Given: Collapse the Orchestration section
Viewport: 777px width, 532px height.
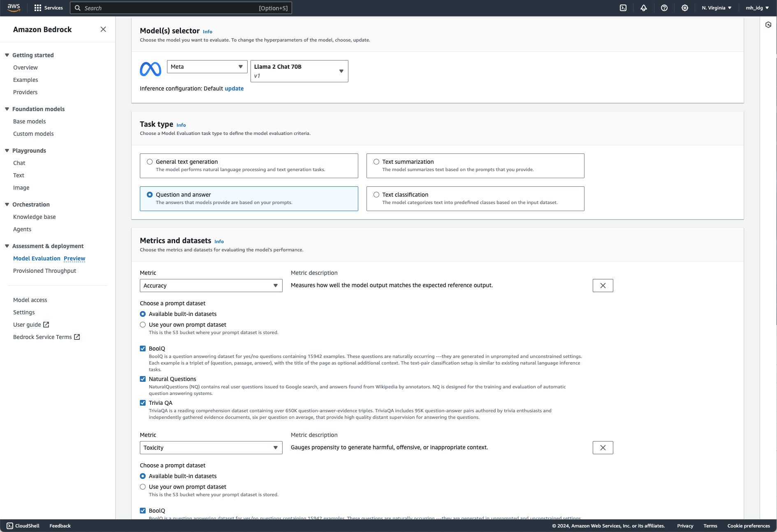Looking at the screenshot, I should click(x=7, y=204).
